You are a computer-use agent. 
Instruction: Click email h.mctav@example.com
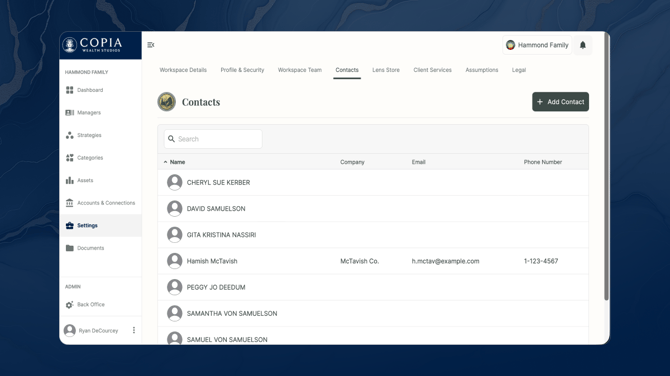coord(445,261)
